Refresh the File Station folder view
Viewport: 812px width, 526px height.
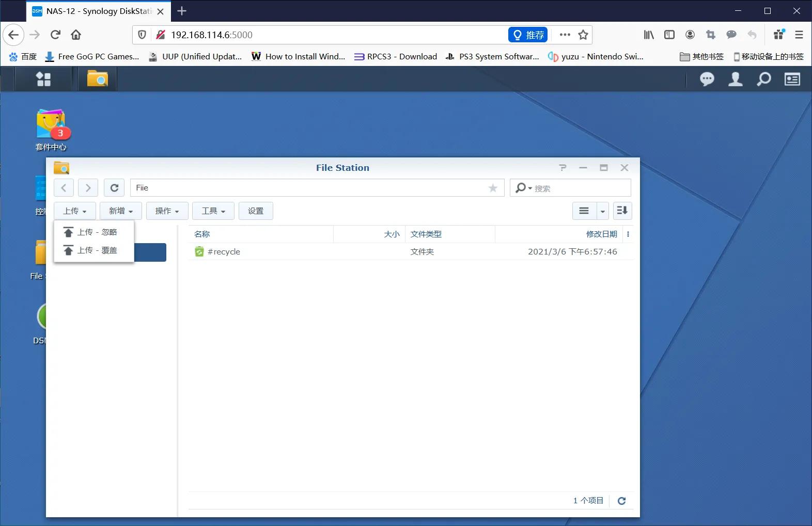pos(114,188)
